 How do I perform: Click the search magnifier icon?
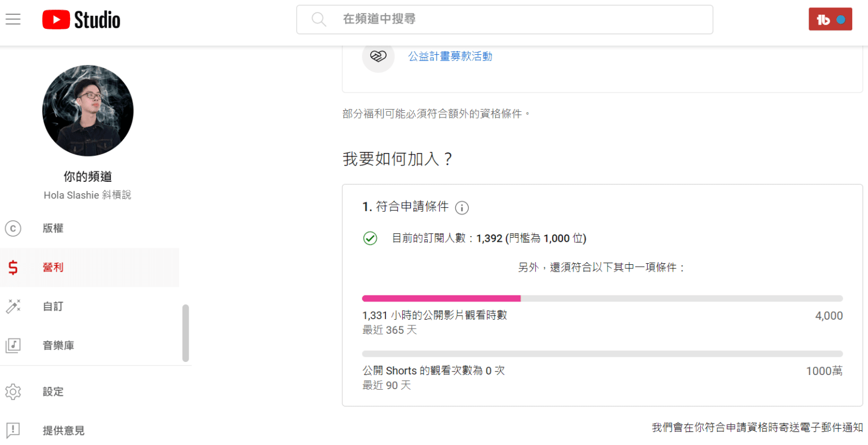click(319, 19)
